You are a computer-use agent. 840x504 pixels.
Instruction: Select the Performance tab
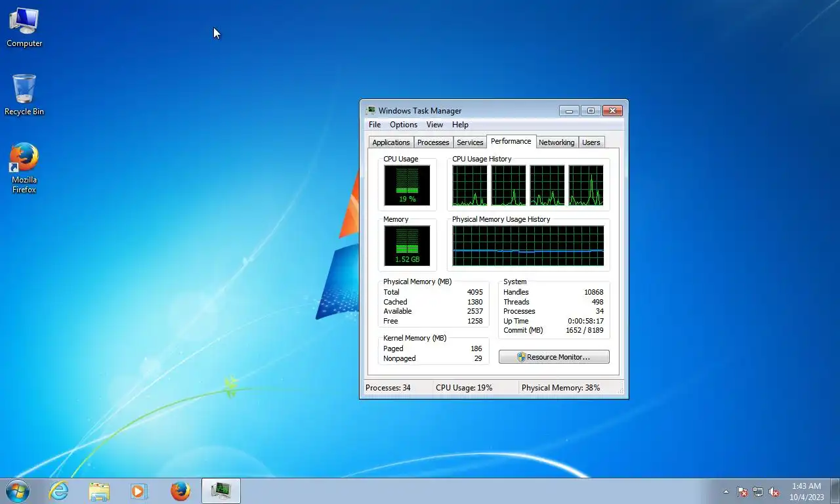tap(511, 141)
